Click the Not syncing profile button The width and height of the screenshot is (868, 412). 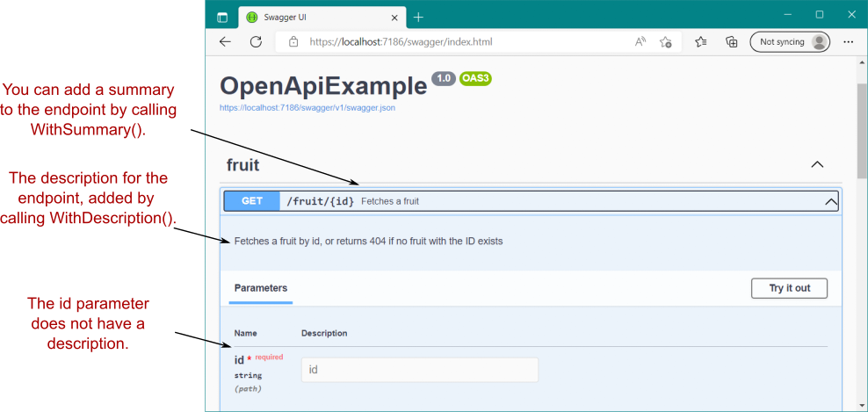click(790, 42)
